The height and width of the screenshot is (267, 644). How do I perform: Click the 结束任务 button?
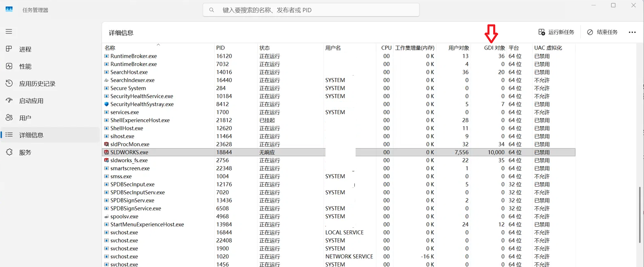click(602, 32)
